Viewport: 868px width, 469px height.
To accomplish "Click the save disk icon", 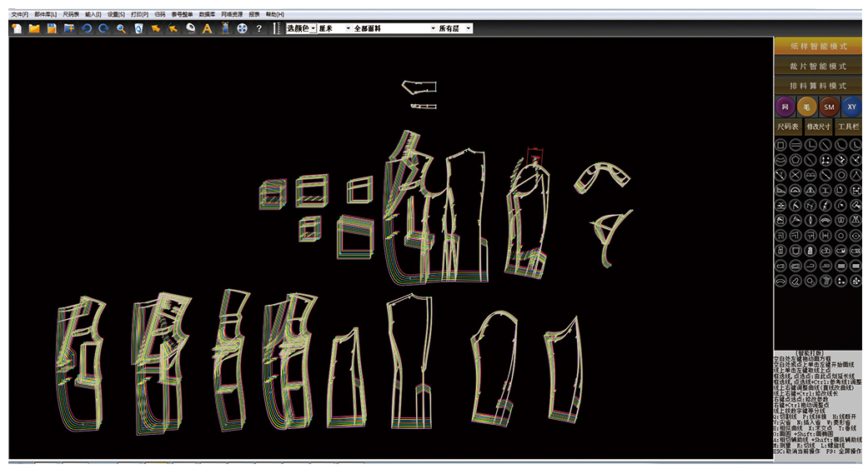I will tap(52, 28).
